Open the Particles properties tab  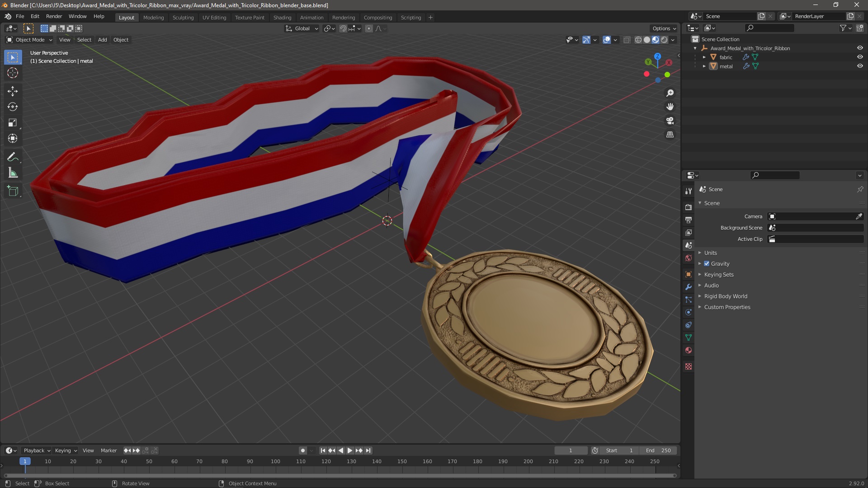click(x=688, y=300)
